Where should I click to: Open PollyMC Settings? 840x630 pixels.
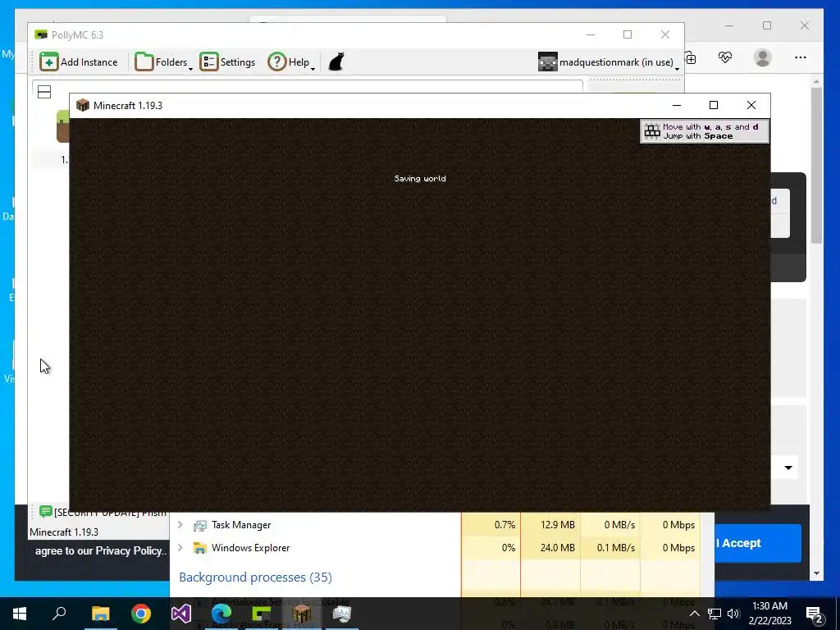[x=228, y=62]
